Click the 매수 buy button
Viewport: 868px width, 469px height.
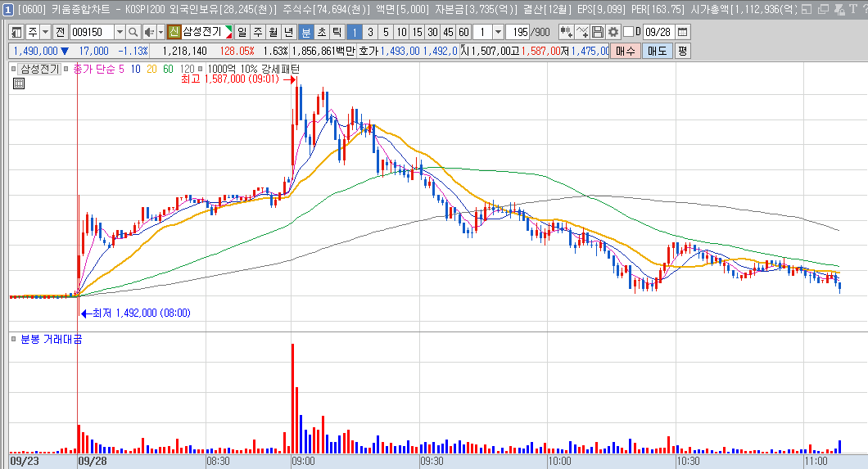coord(626,51)
